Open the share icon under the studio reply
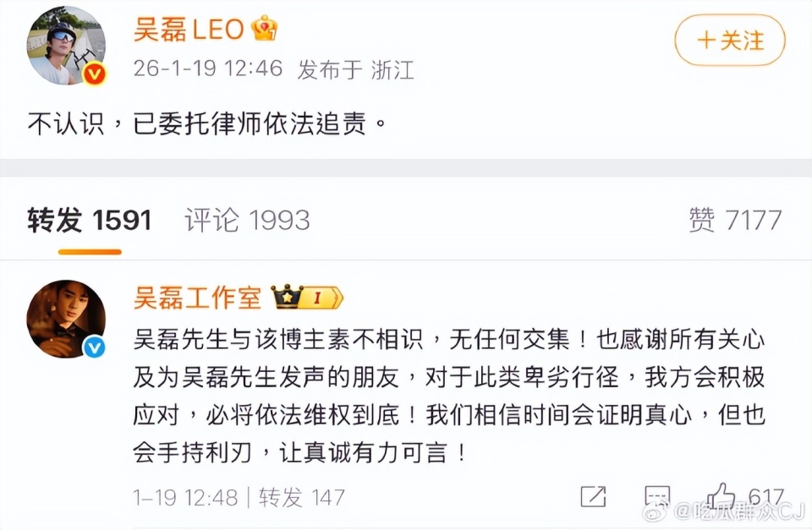812x530 pixels. [x=592, y=496]
